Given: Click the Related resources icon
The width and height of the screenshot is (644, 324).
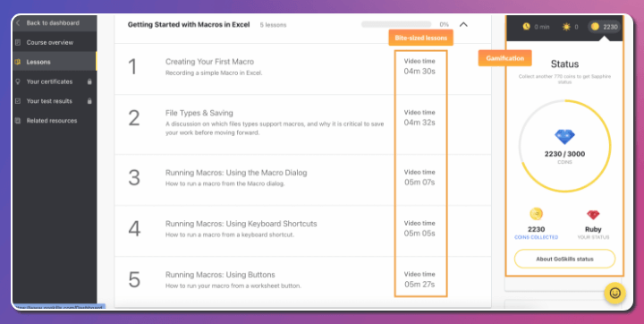Looking at the screenshot, I should point(18,121).
